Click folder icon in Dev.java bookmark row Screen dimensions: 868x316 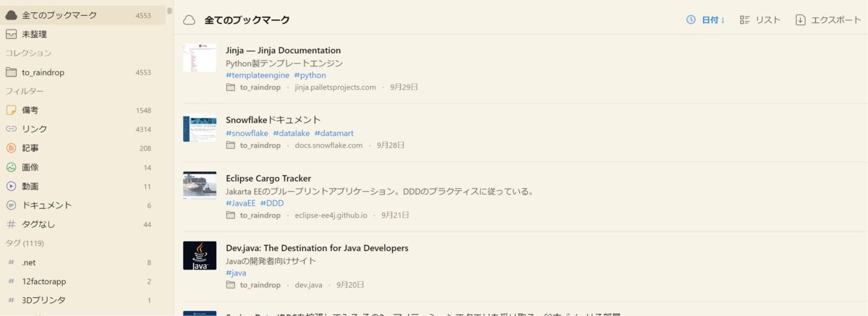coord(231,286)
